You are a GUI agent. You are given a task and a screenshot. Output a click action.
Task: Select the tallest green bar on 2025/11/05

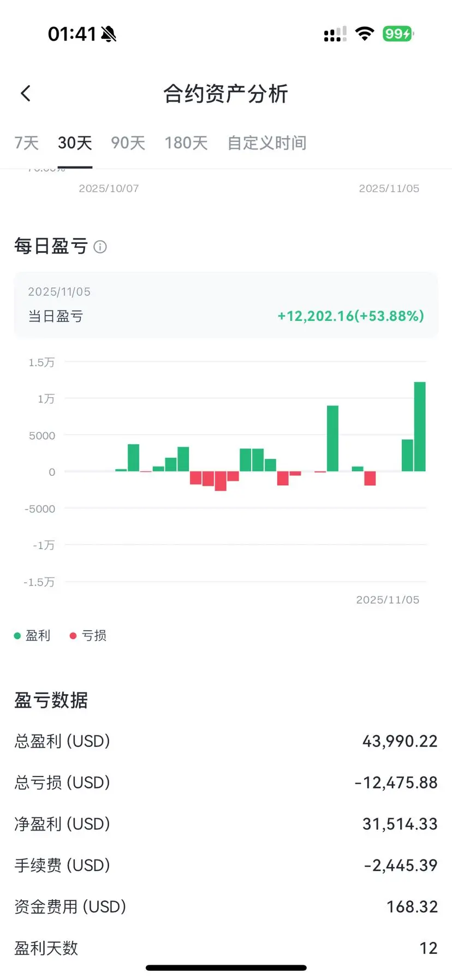[420, 427]
